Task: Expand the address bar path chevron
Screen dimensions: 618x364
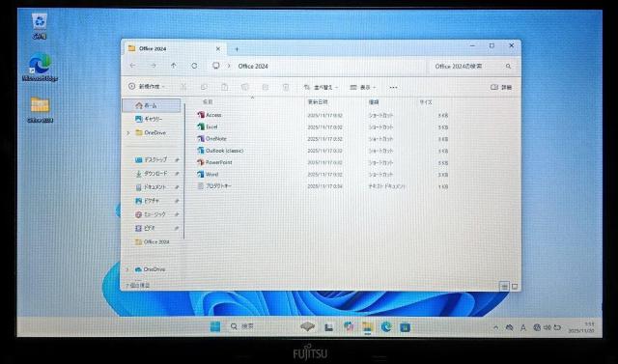Action: [229, 67]
